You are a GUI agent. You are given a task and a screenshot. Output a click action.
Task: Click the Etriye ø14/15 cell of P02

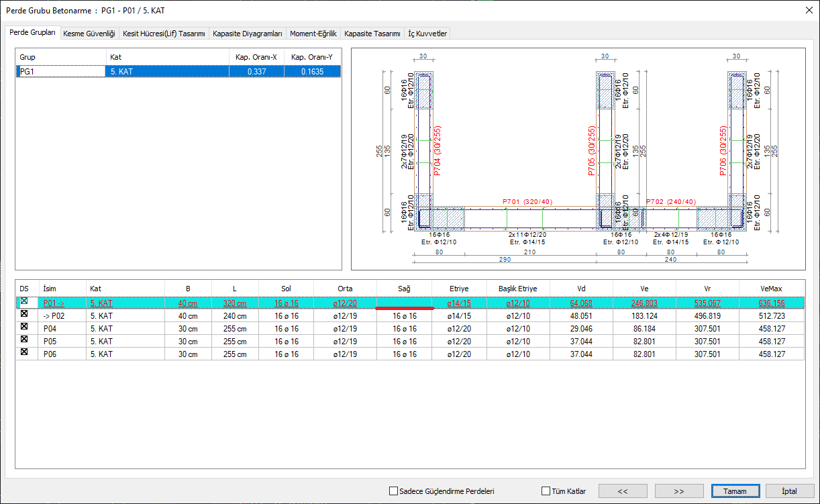coord(459,316)
